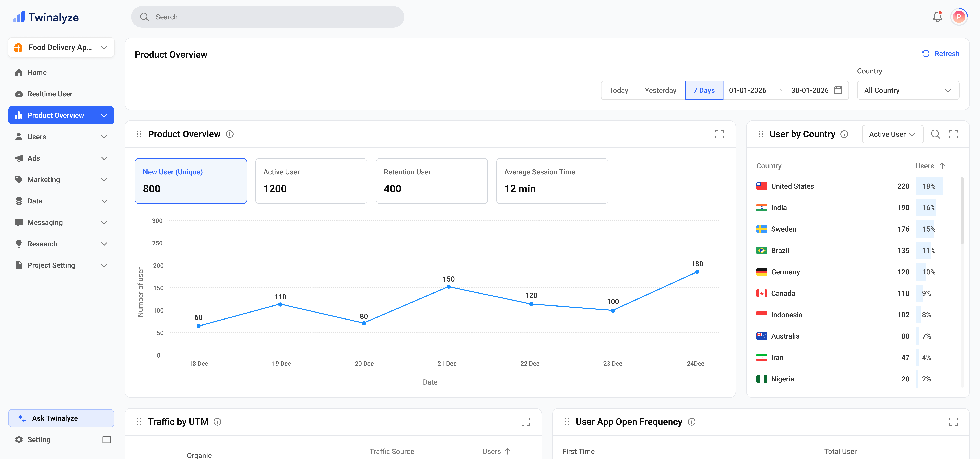Viewport: 980px width, 459px height.
Task: Expand User by Country panel fullscreen
Action: tap(953, 134)
